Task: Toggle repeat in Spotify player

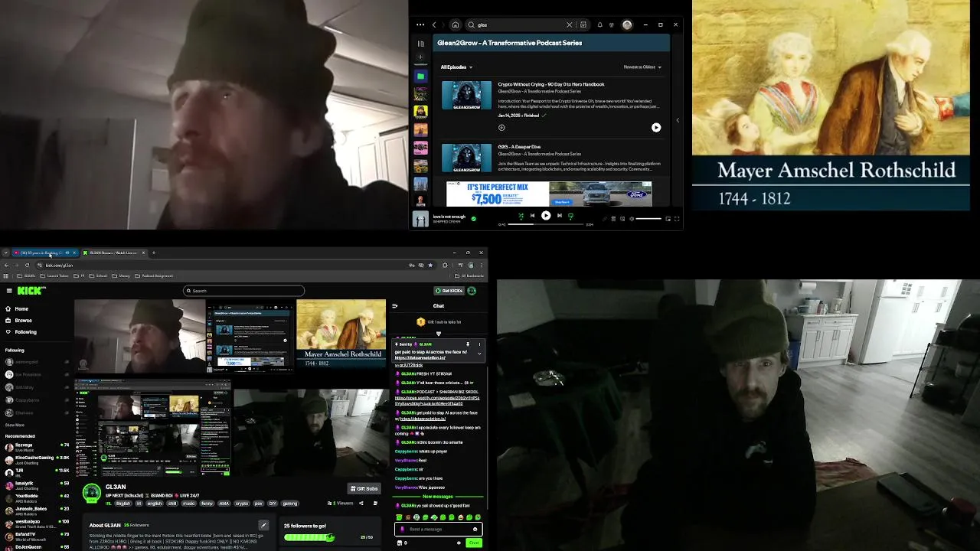Action: (x=570, y=216)
